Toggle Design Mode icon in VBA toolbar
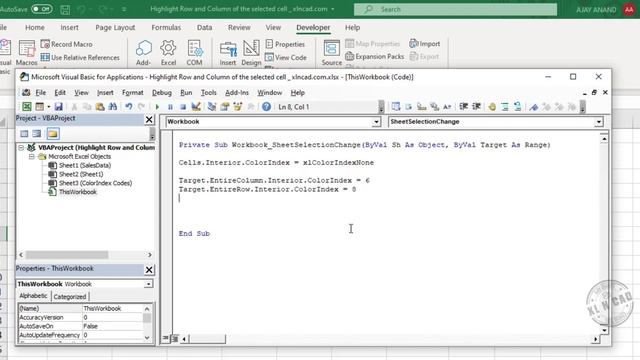The image size is (640, 360). coord(196,107)
